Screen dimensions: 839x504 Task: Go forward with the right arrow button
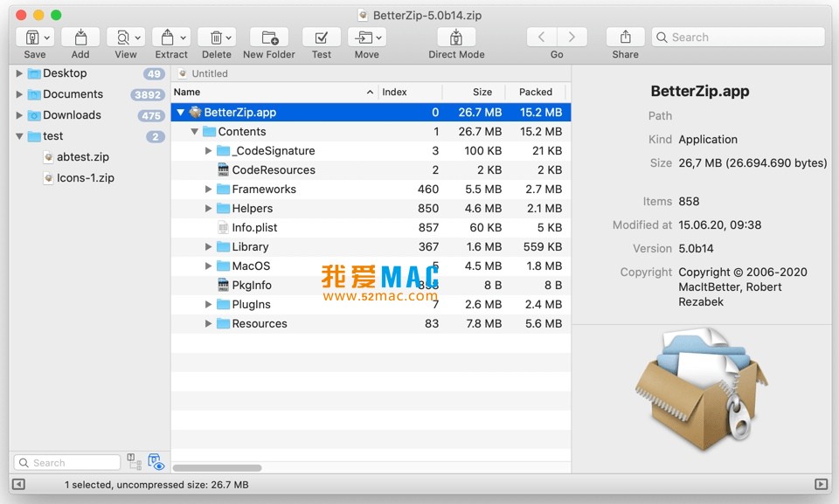(572, 37)
